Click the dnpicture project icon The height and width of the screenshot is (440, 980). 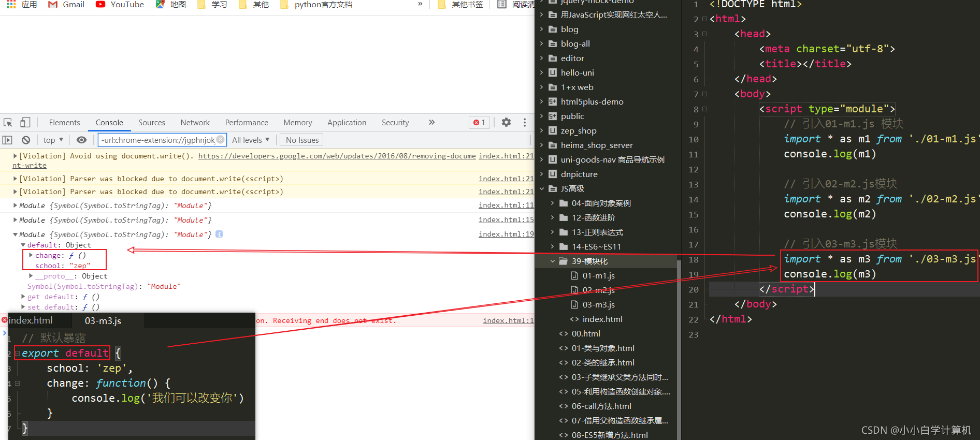553,174
